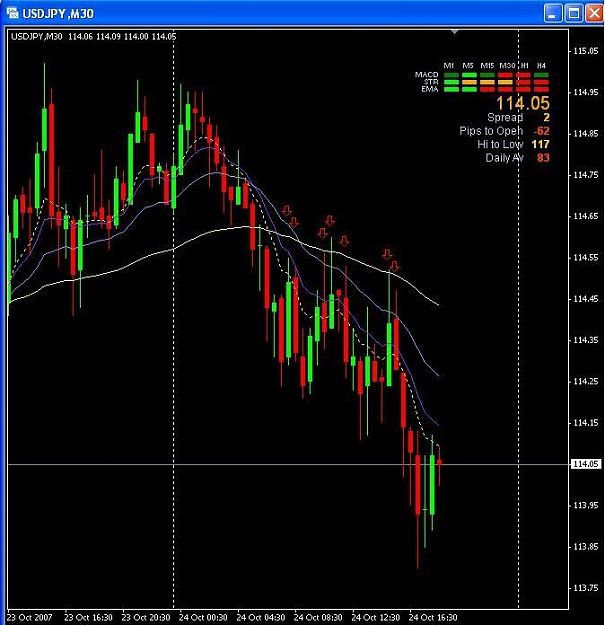
Task: Click the EMA row label in dashboard
Action: 430,89
